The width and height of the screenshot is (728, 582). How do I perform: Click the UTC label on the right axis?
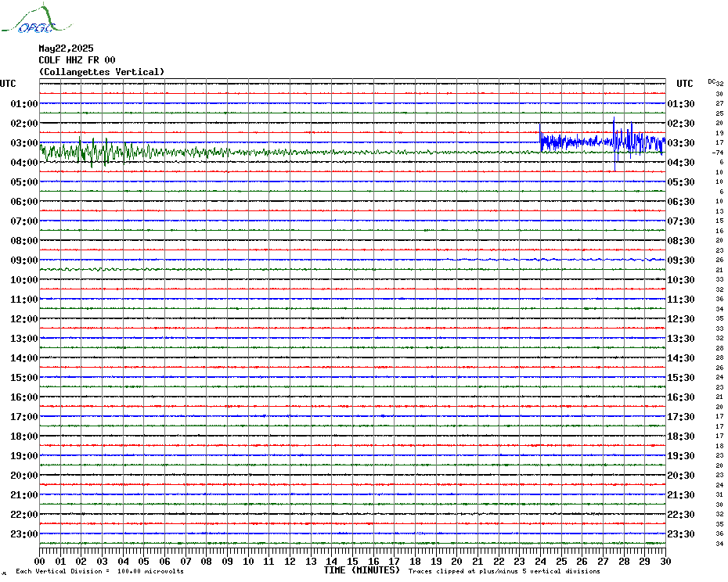(685, 84)
